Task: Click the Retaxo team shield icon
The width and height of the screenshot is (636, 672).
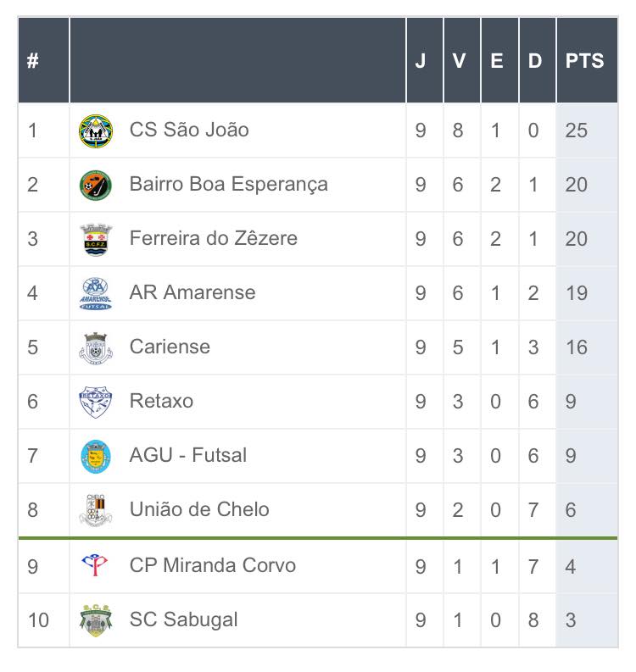Action: pos(95,402)
